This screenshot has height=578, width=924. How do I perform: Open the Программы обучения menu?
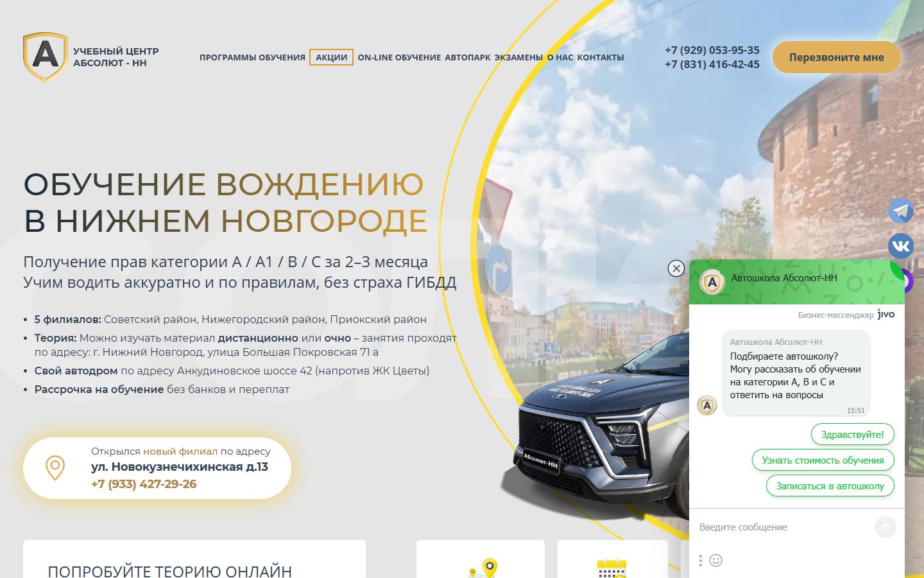[252, 57]
